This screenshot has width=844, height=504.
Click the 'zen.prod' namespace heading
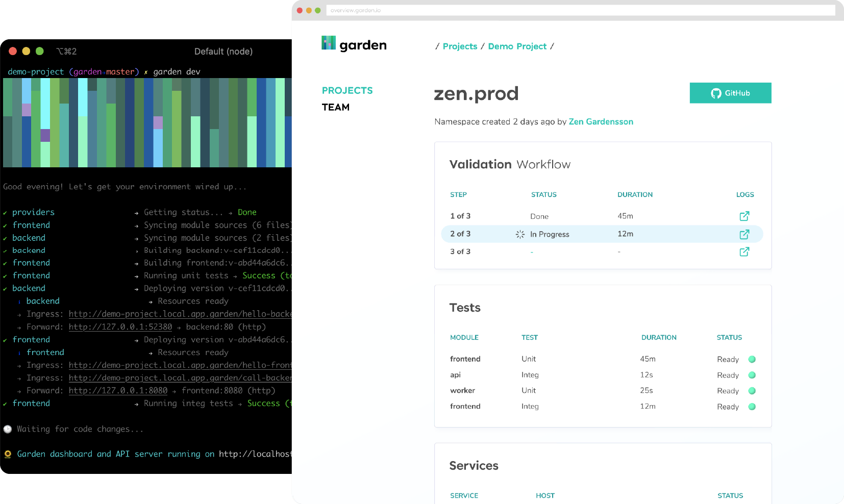point(476,93)
